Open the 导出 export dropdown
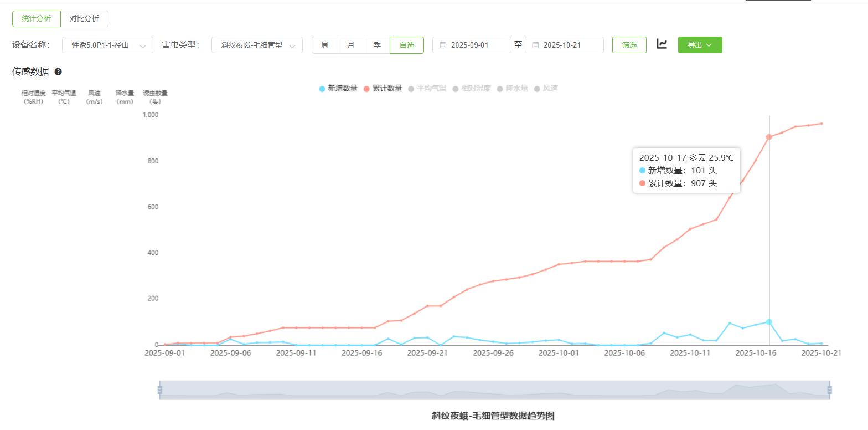This screenshot has height=430, width=868. 700,45
